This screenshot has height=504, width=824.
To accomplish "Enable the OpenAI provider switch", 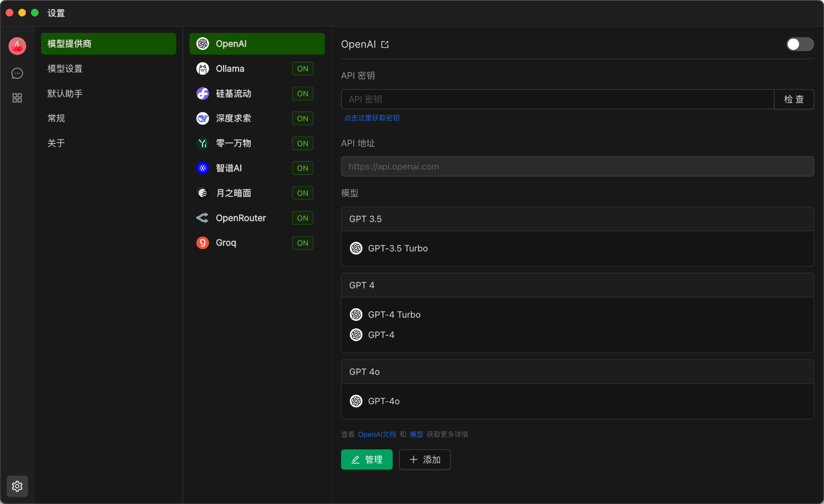I will (x=800, y=44).
